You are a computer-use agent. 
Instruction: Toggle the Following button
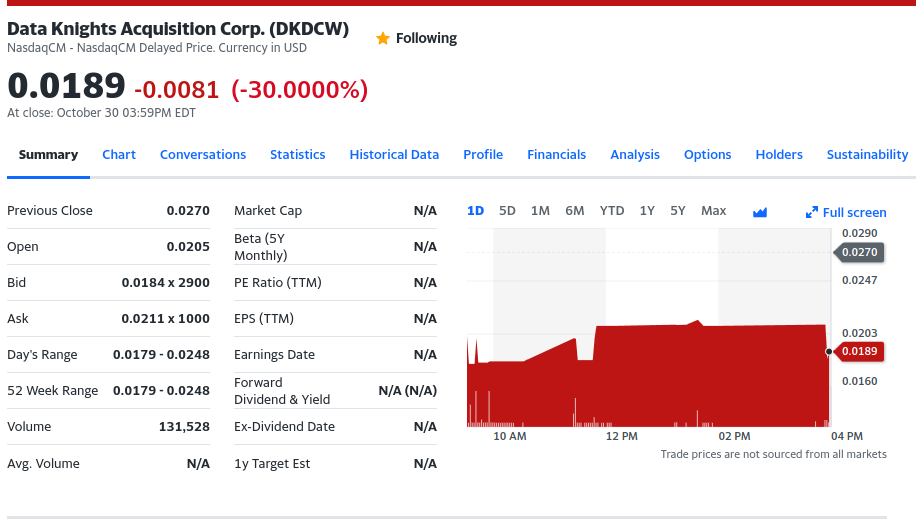pos(417,39)
